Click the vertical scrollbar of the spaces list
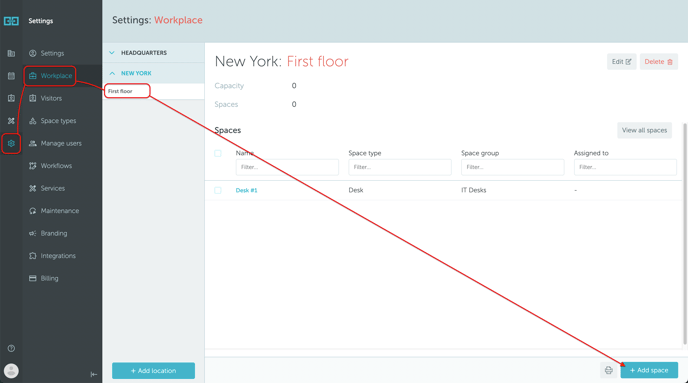This screenshot has height=383, width=688. (685, 234)
